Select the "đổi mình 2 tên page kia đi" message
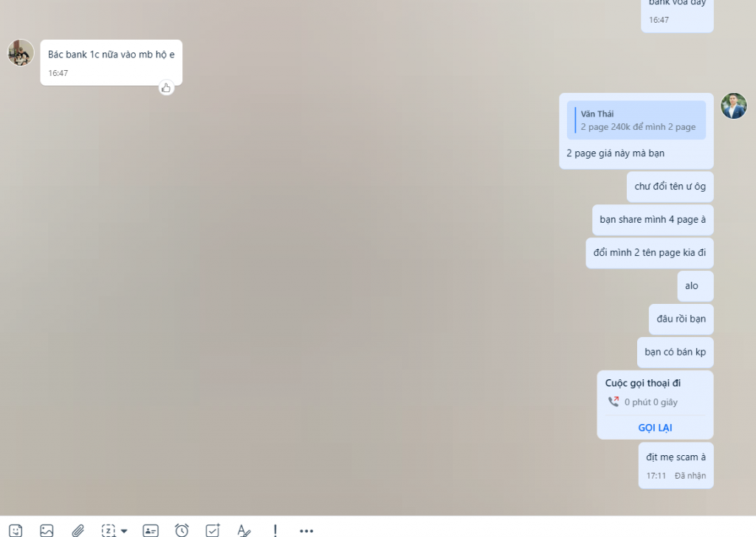The image size is (756, 537). [649, 253]
